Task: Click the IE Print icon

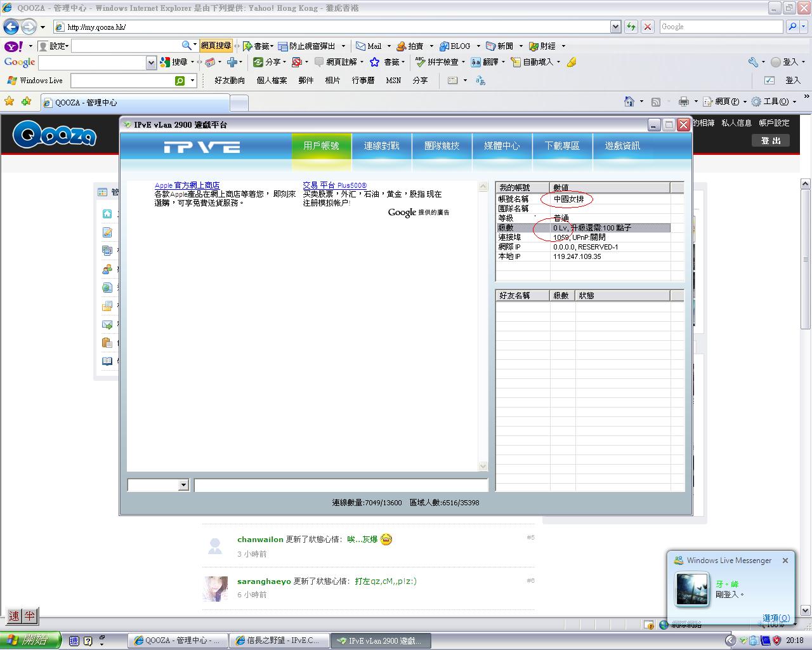Action: pos(683,102)
